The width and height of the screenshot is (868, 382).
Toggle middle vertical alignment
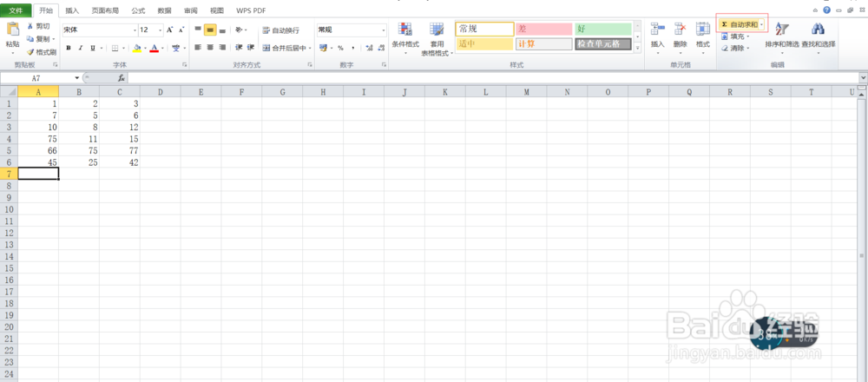(x=210, y=30)
